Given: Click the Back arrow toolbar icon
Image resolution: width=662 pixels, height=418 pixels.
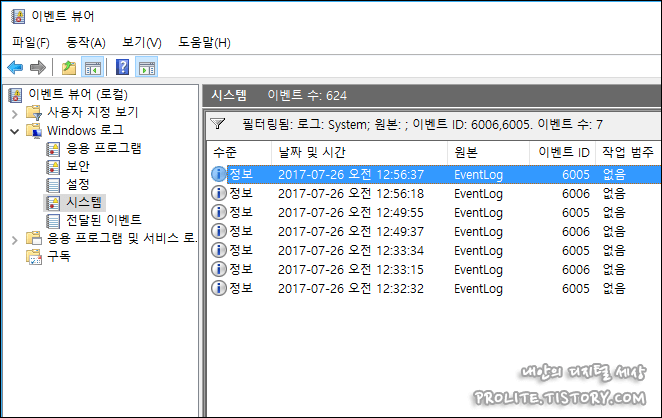Looking at the screenshot, I should coord(15,67).
